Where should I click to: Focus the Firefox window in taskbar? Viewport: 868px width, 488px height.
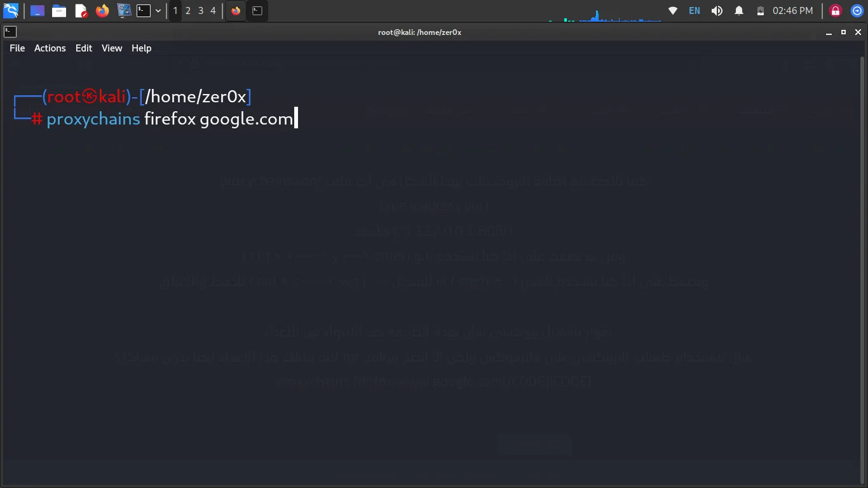click(x=236, y=11)
